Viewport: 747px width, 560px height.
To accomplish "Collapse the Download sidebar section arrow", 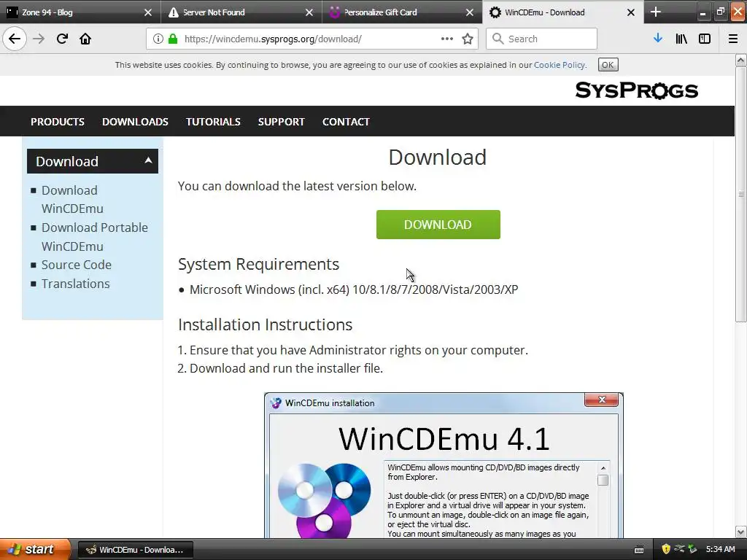I will (148, 160).
